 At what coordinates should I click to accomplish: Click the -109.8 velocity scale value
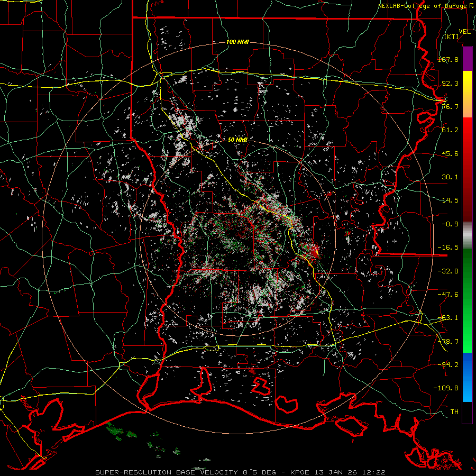(x=446, y=388)
